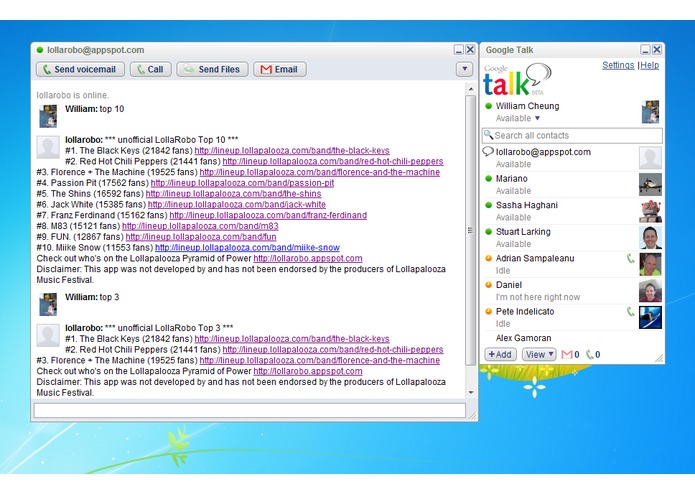This screenshot has height=494, width=695.
Task: Click Mariano's green status dot
Action: (x=488, y=179)
